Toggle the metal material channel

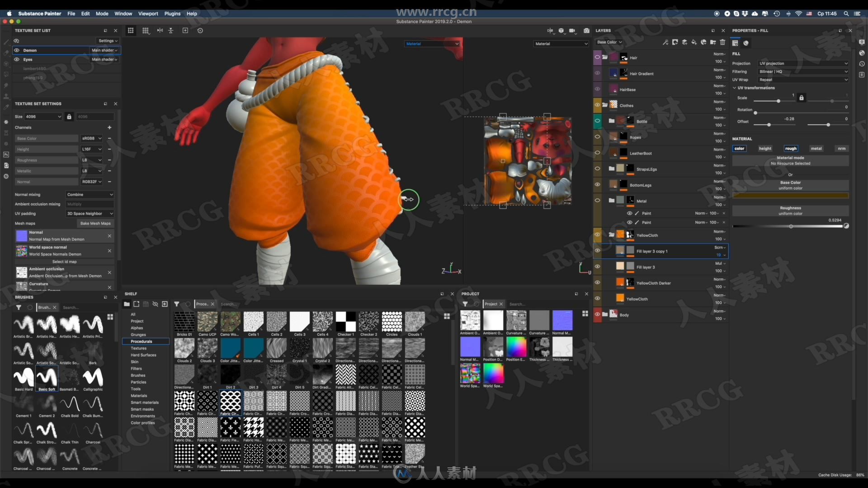[x=816, y=148]
